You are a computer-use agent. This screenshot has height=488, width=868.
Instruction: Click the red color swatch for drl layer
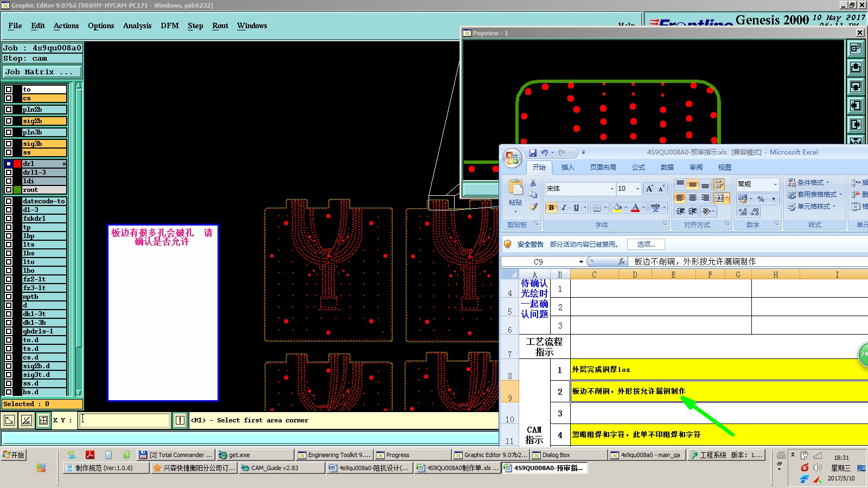tap(17, 164)
